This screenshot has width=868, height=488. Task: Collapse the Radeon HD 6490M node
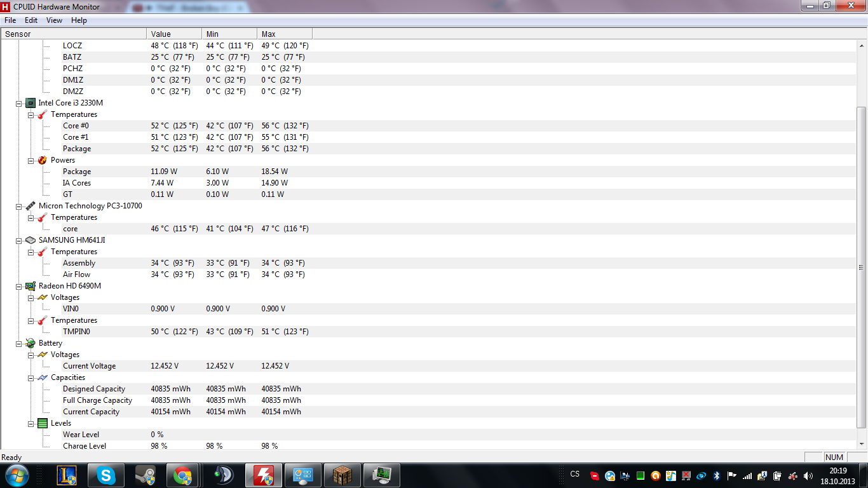[18, 286]
